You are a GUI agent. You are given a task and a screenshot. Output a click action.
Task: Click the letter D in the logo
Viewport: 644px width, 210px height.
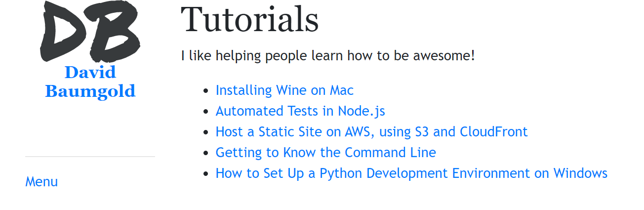[63, 31]
